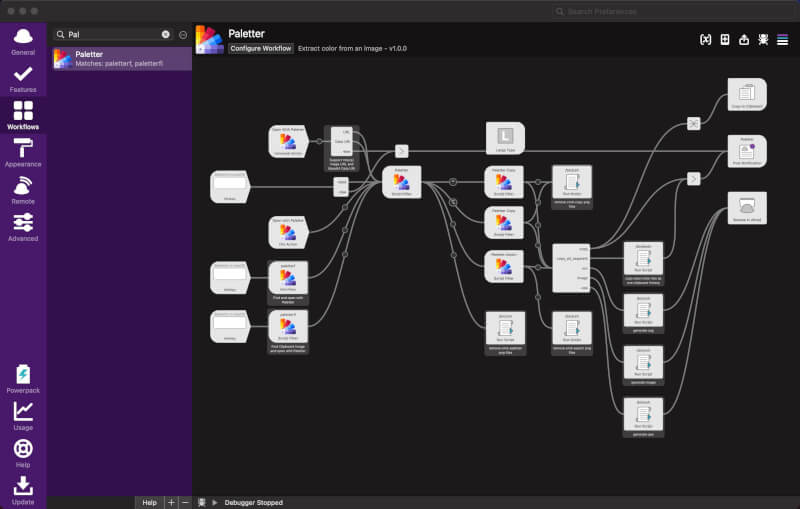800x509 pixels.
Task: Select the junction node before Copy to Clipboard
Action: (x=693, y=123)
